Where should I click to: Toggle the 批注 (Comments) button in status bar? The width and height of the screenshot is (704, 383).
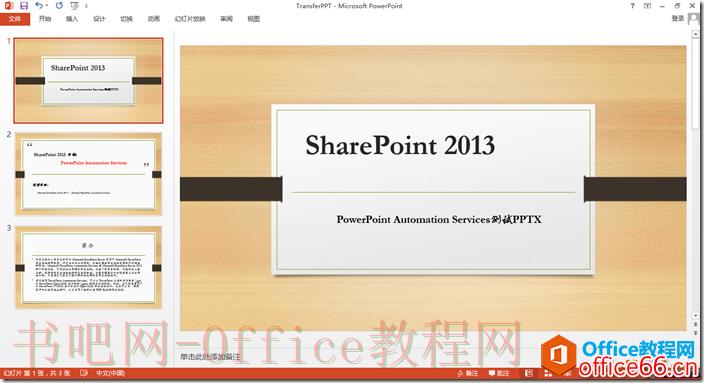[x=499, y=373]
